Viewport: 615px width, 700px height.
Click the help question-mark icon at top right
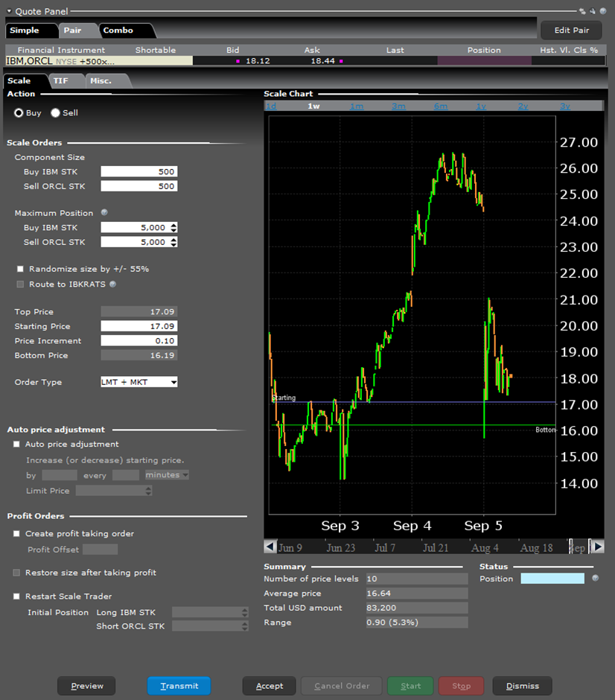[x=602, y=11]
